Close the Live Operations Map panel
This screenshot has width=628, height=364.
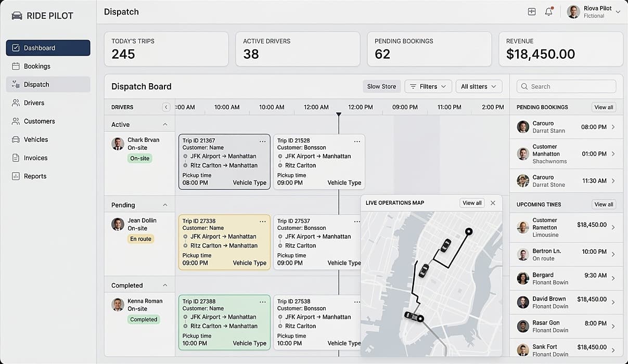pos(493,203)
